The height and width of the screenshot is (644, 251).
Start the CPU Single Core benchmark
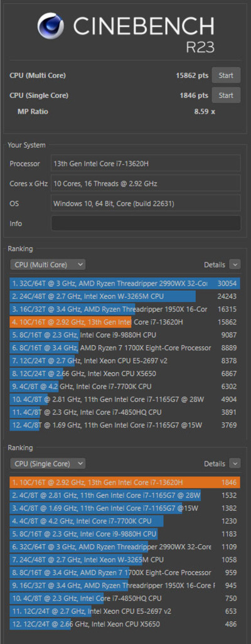pos(226,95)
